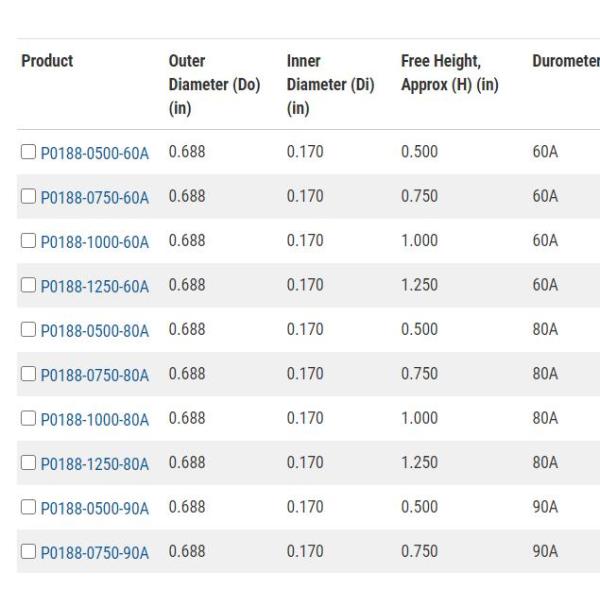Tick the P0188-0750-60A checkbox
600x600 pixels.
coord(28,197)
